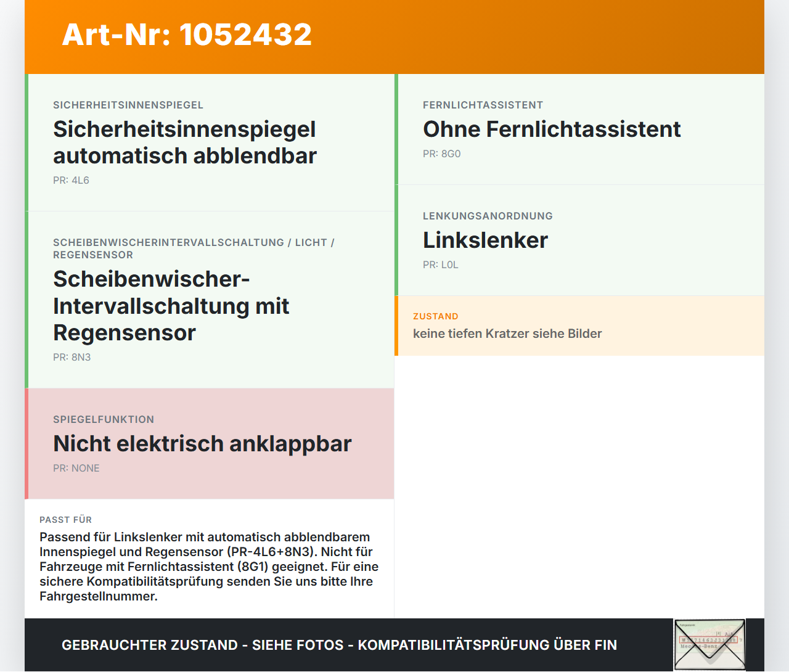Click the SCHEIBENWISCHERINTERVALLSCHALTUNG / LICHT / REGENSENSOR label
789x672 pixels.
[x=194, y=249]
